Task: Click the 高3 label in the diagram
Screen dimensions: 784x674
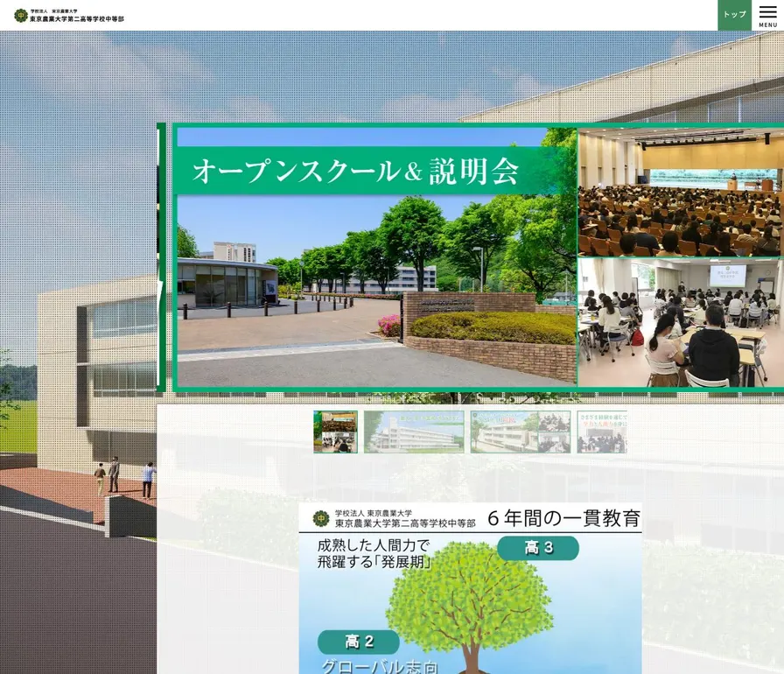Action: coord(538,548)
